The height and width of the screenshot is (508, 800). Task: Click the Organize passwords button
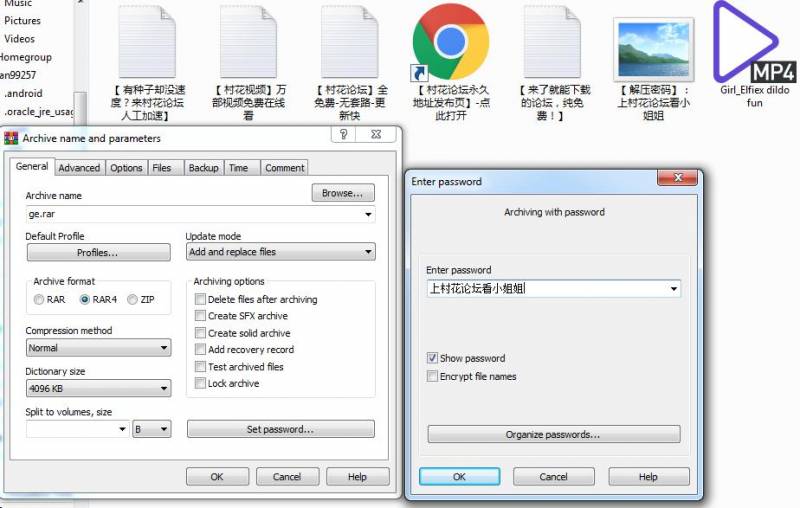click(553, 435)
